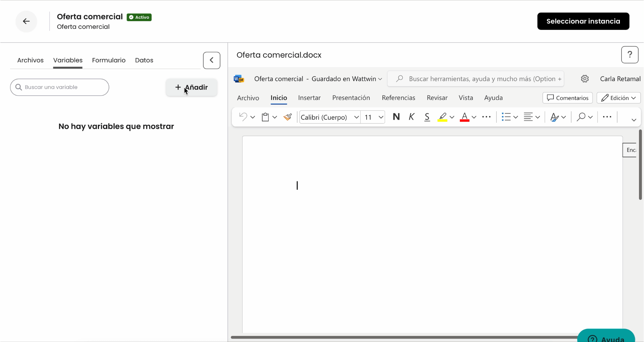Open the Datos tab
Viewport: 644px width, 342px height.
144,60
